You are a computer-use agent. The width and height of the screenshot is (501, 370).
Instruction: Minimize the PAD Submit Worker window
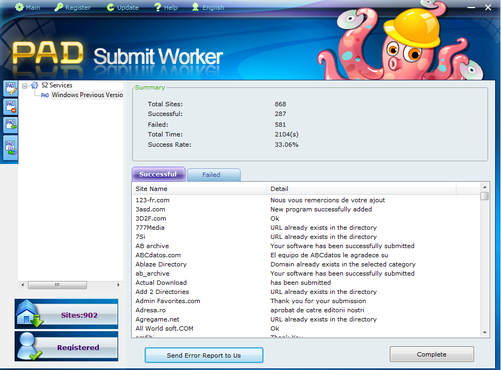471,7
